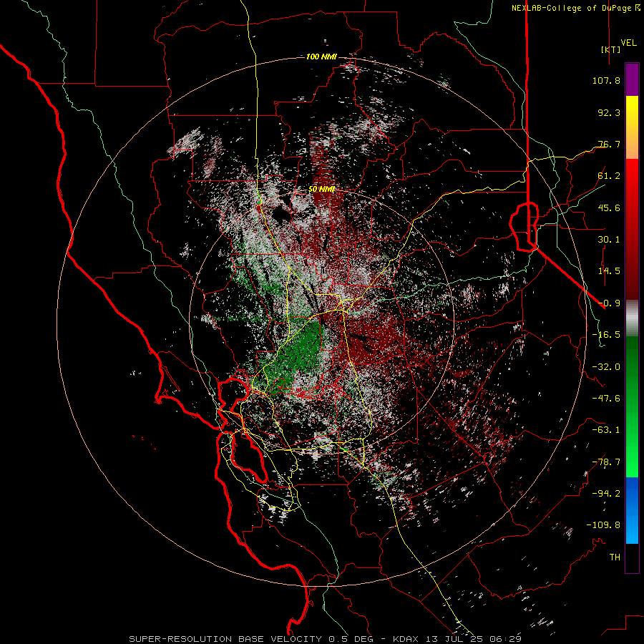Viewport: 644px width, 644px height.
Task: Click the -16.5 velocity scale value
Action: pyautogui.click(x=606, y=335)
